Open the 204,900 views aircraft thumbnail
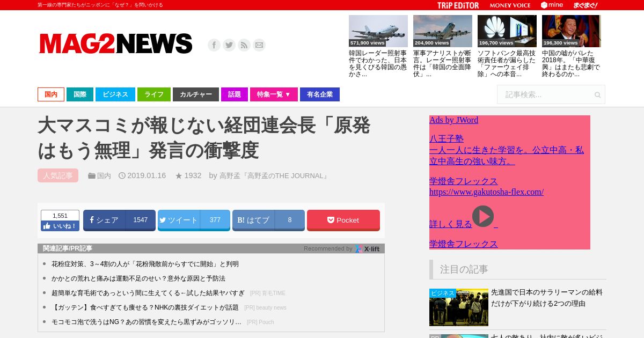 tap(443, 31)
